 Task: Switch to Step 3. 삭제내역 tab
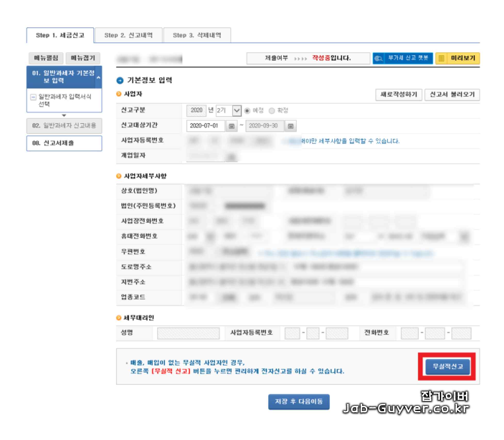pyautogui.click(x=197, y=35)
